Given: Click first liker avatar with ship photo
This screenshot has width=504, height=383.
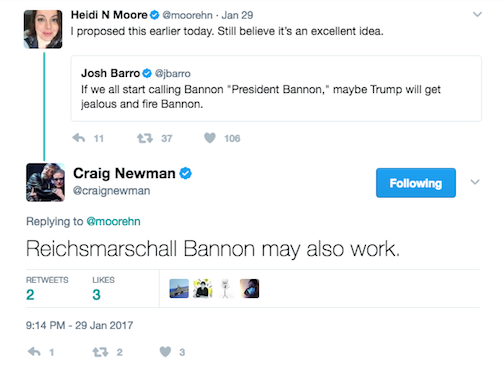Looking at the screenshot, I should click(179, 288).
